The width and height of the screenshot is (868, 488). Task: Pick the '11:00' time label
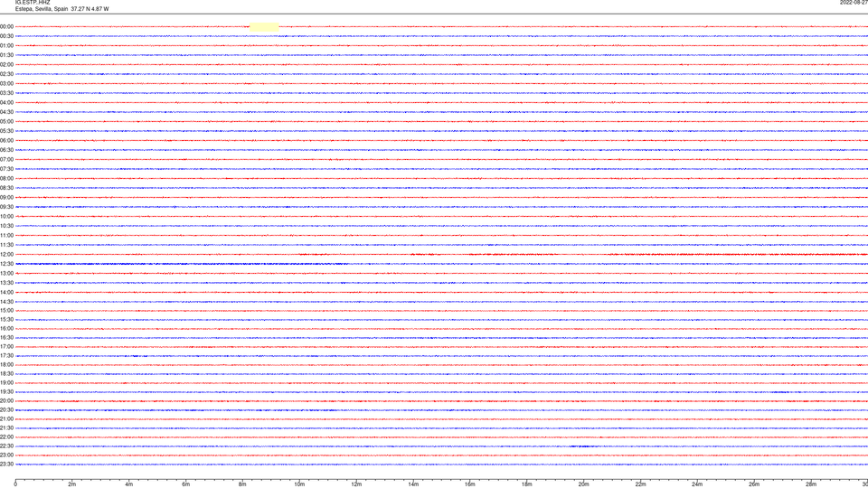click(x=6, y=236)
